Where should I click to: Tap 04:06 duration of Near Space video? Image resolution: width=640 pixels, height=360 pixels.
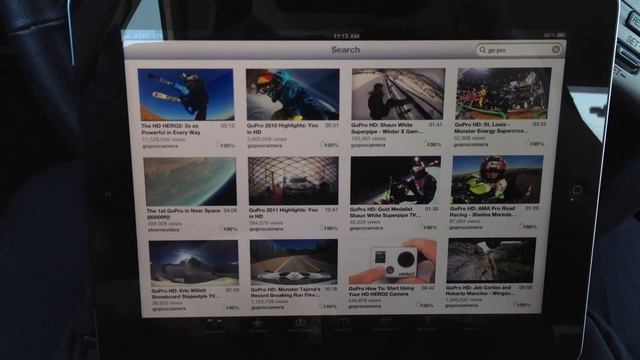[x=230, y=210]
